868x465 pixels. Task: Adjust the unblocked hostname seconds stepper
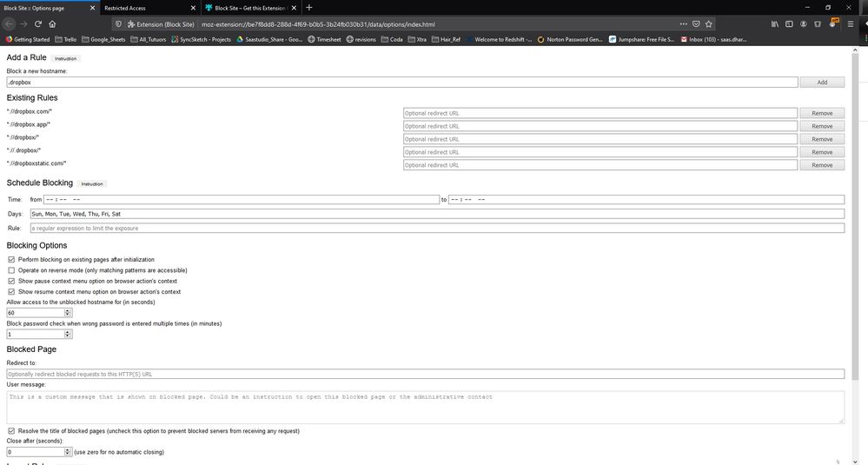pyautogui.click(x=68, y=313)
